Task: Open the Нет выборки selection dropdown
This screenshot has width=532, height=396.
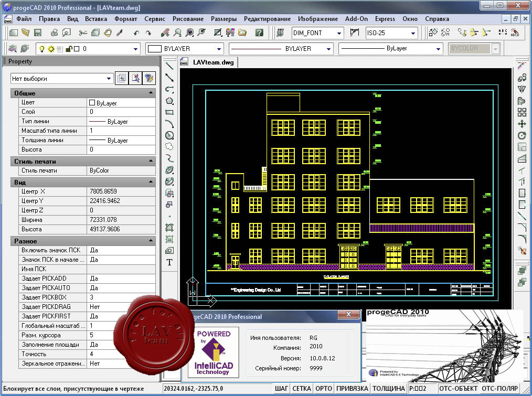Action: 109,78
